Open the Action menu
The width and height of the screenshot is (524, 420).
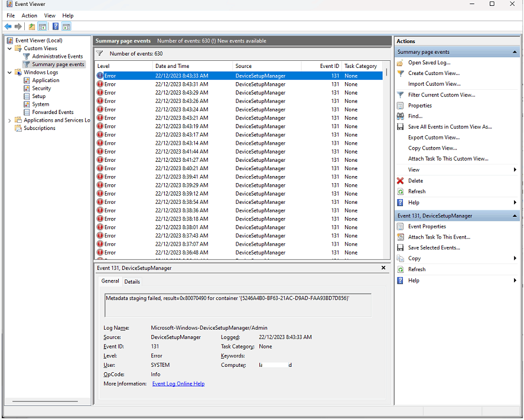[29, 15]
